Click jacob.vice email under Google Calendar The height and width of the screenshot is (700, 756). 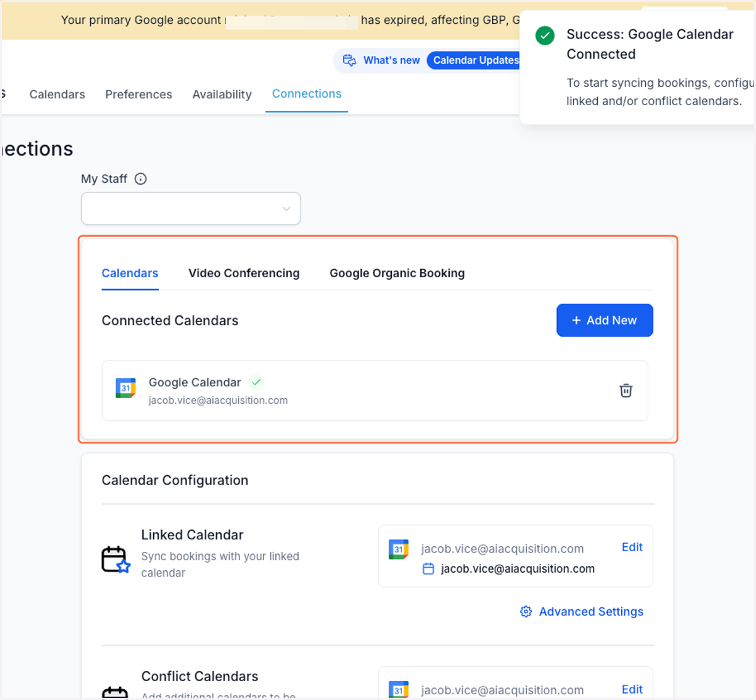click(218, 401)
